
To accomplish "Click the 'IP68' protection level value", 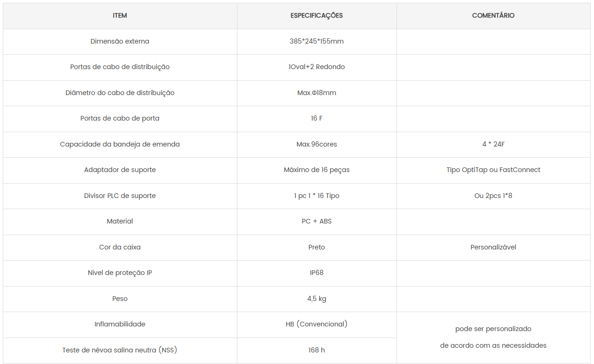I will [x=317, y=273].
